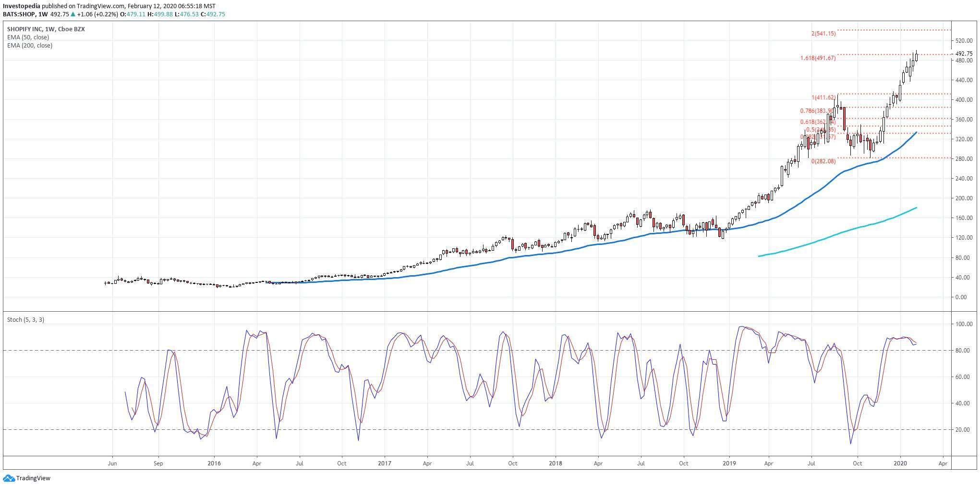Screen dimensions: 980x487
Task: Click the 2016 label on time axis
Action: click(214, 464)
